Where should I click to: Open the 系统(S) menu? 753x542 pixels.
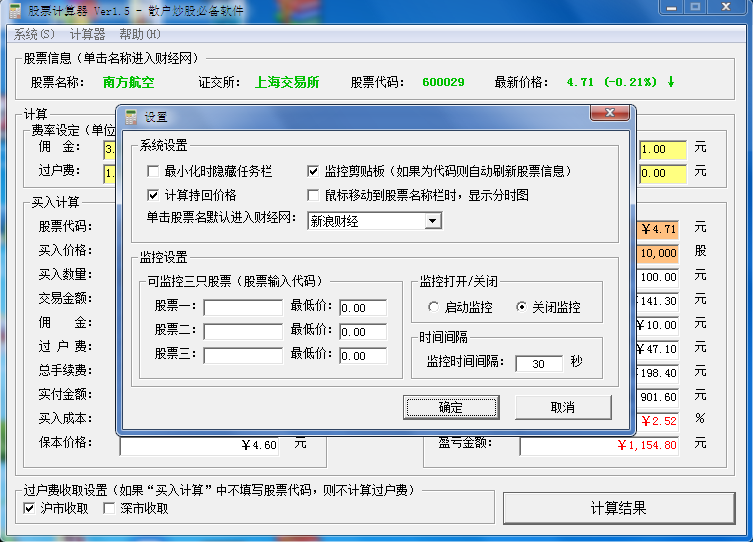35,34
